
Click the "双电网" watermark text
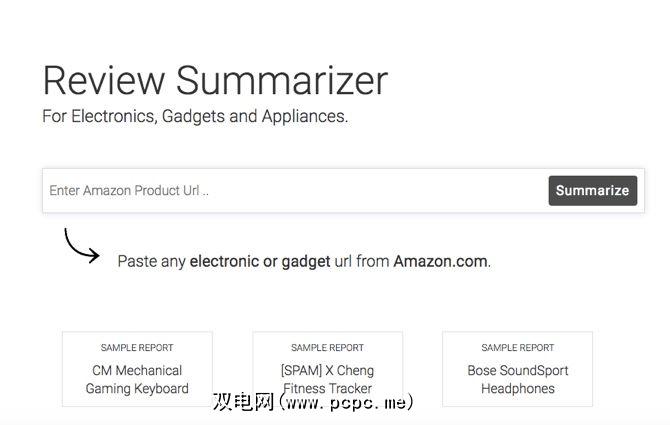coord(244,403)
